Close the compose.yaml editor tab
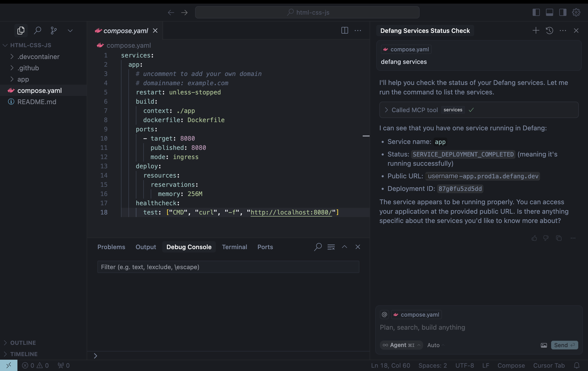The height and width of the screenshot is (371, 588). tap(155, 31)
